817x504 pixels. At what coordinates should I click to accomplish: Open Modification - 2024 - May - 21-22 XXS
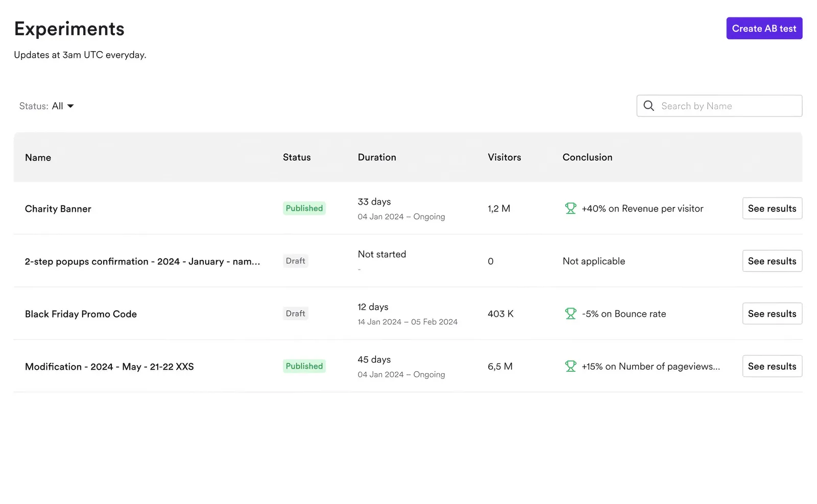(x=109, y=367)
